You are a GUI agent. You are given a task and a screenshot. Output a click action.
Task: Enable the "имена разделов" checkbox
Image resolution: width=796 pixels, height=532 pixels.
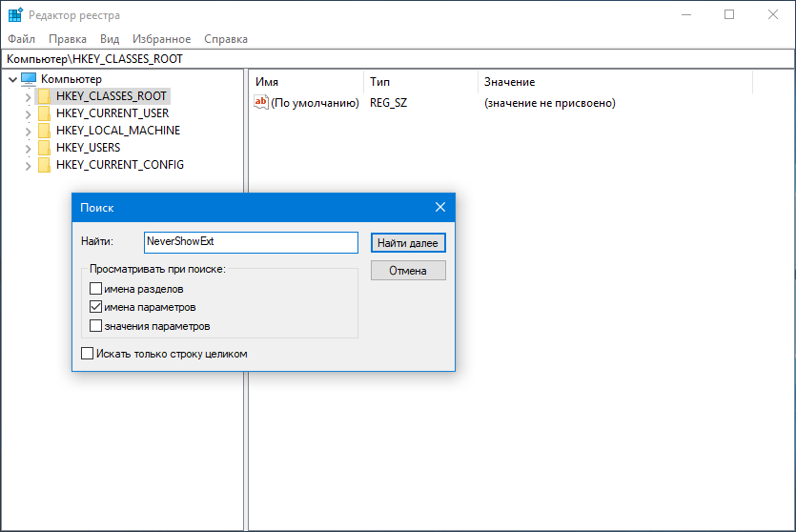[95, 289]
